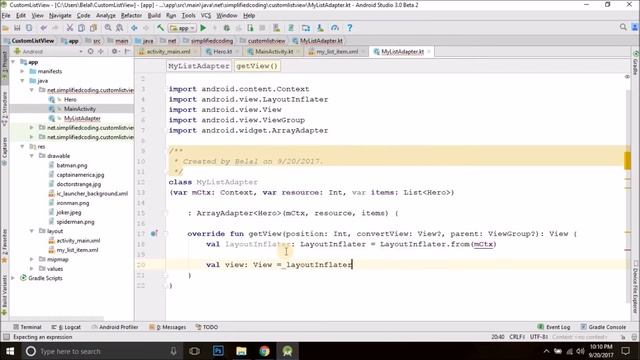Open the Gradle Console
The width and height of the screenshot is (640, 360).
(603, 327)
